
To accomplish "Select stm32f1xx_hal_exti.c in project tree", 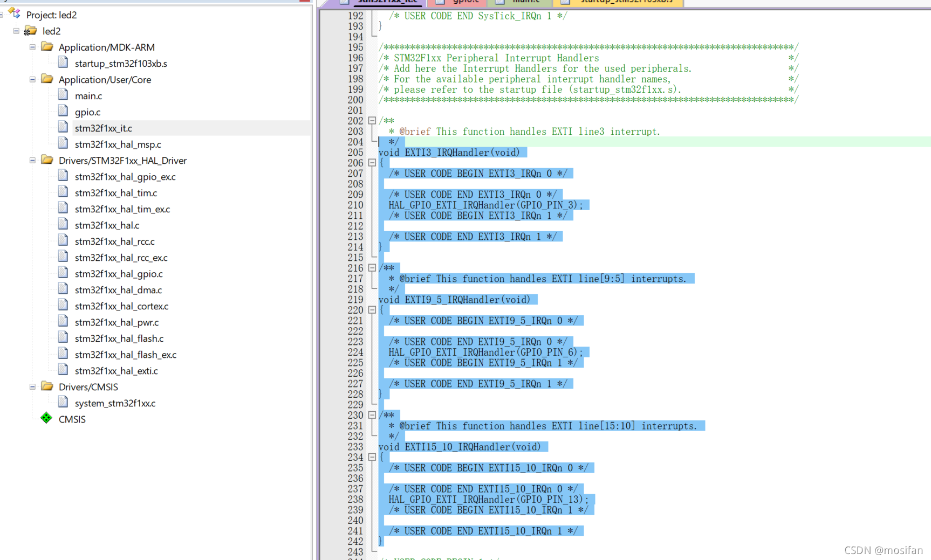I will (116, 371).
